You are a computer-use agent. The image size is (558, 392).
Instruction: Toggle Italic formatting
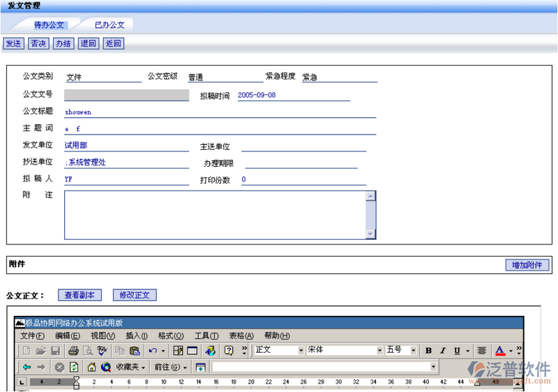[443, 351]
